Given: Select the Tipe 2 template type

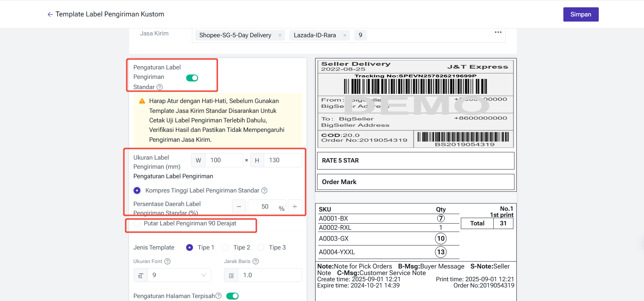Looking at the screenshot, I should click(225, 248).
